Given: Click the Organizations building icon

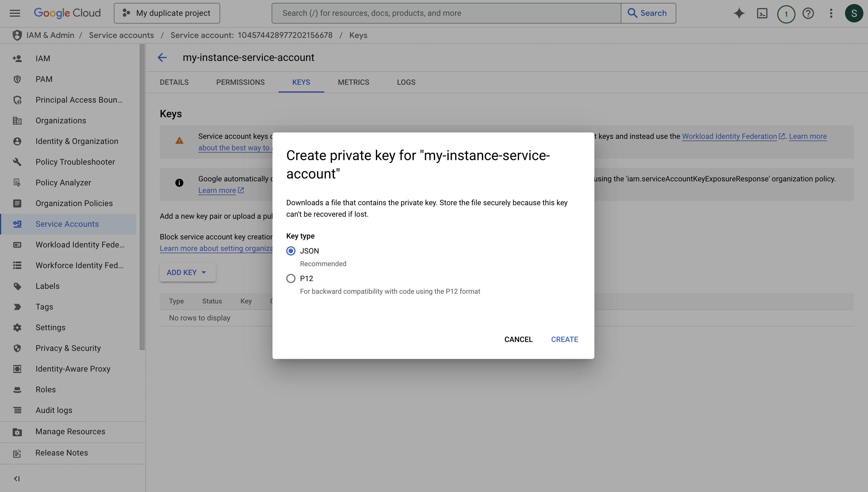Looking at the screenshot, I should 17,121.
